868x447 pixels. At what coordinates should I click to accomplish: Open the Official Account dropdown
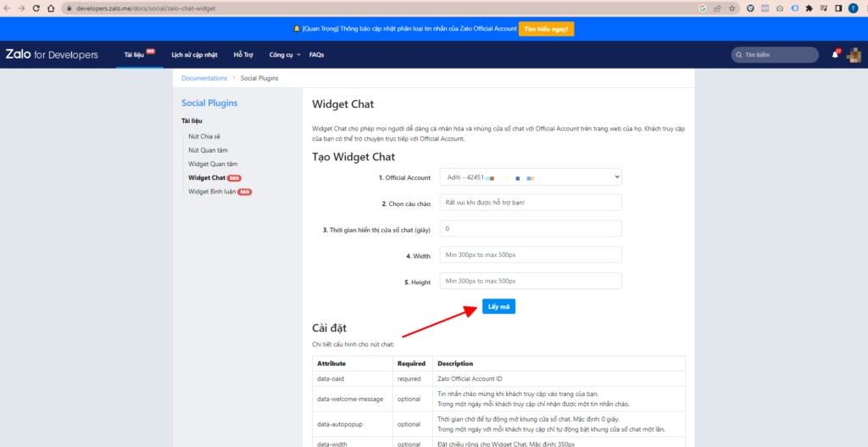coord(531,177)
